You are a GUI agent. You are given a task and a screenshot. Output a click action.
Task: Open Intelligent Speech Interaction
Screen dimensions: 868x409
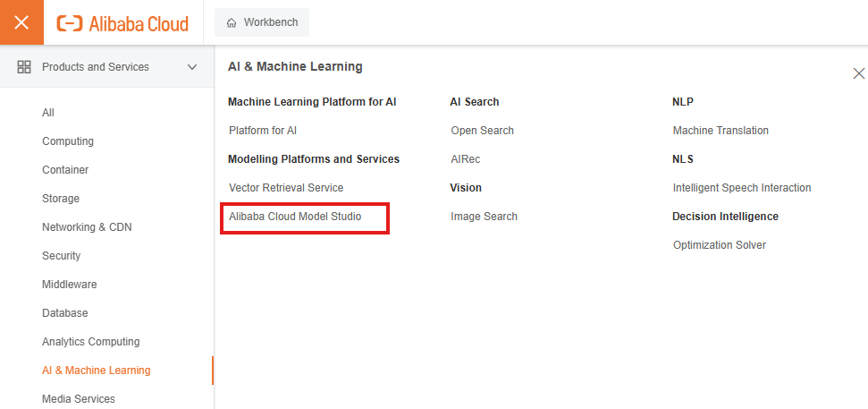[742, 188]
